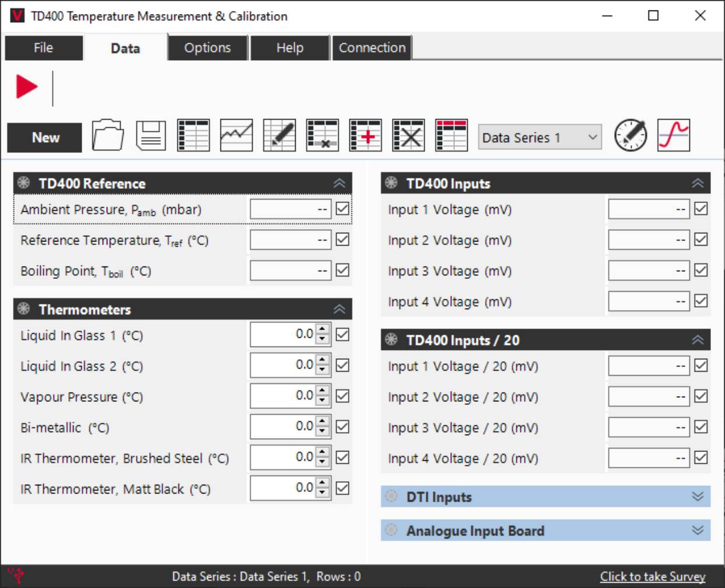Open the calibration gauge tool
The width and height of the screenshot is (725, 588).
[630, 135]
